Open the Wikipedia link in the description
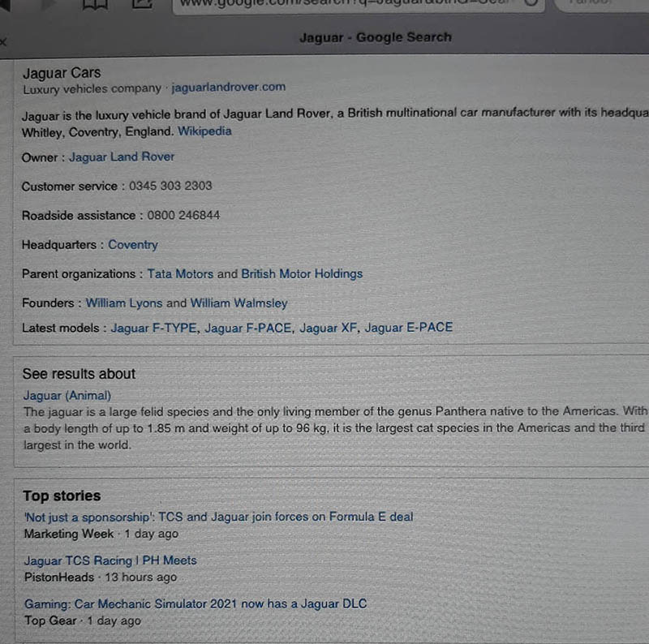The image size is (649, 644). tap(204, 131)
